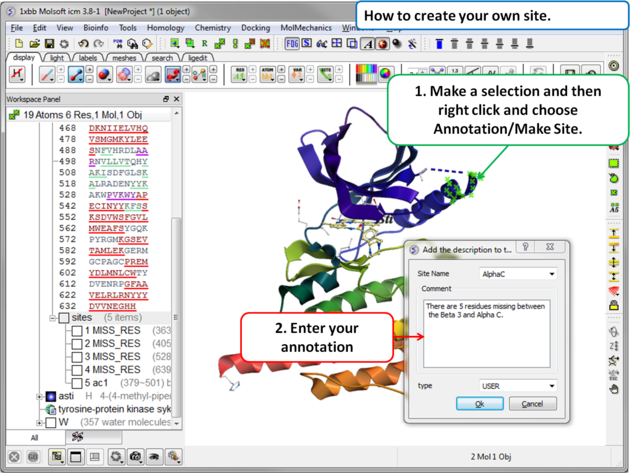Open the Site Name AlphaC dropdown
Screen dimensions: 630x473
[517, 273]
